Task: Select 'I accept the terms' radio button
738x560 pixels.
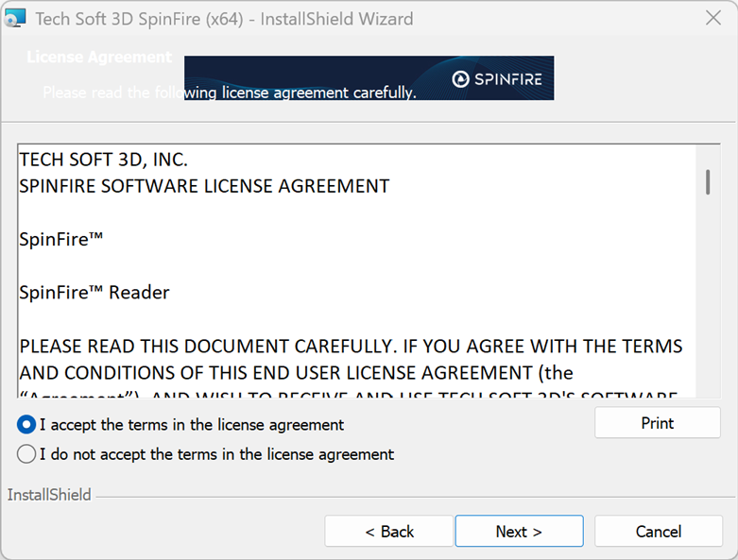Action: [26, 425]
